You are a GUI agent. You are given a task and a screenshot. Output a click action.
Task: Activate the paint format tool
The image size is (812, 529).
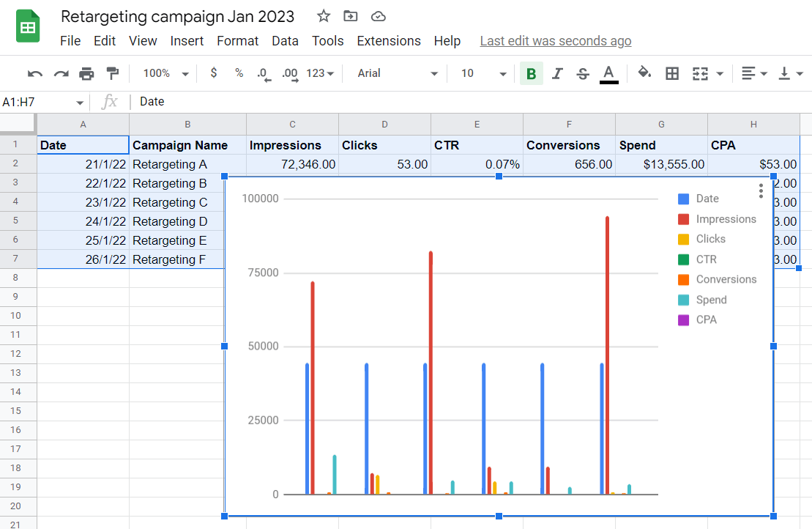click(x=112, y=73)
